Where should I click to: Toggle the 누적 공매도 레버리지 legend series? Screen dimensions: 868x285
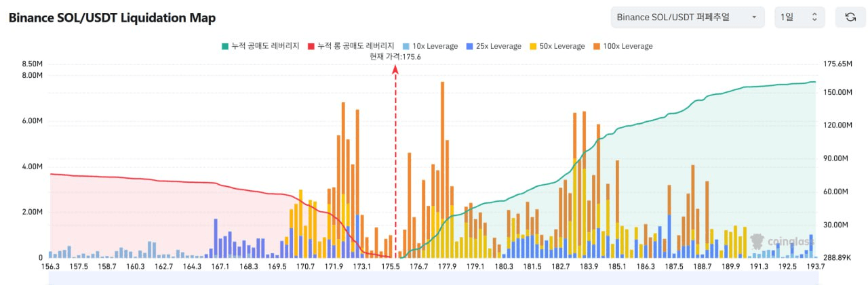click(260, 46)
